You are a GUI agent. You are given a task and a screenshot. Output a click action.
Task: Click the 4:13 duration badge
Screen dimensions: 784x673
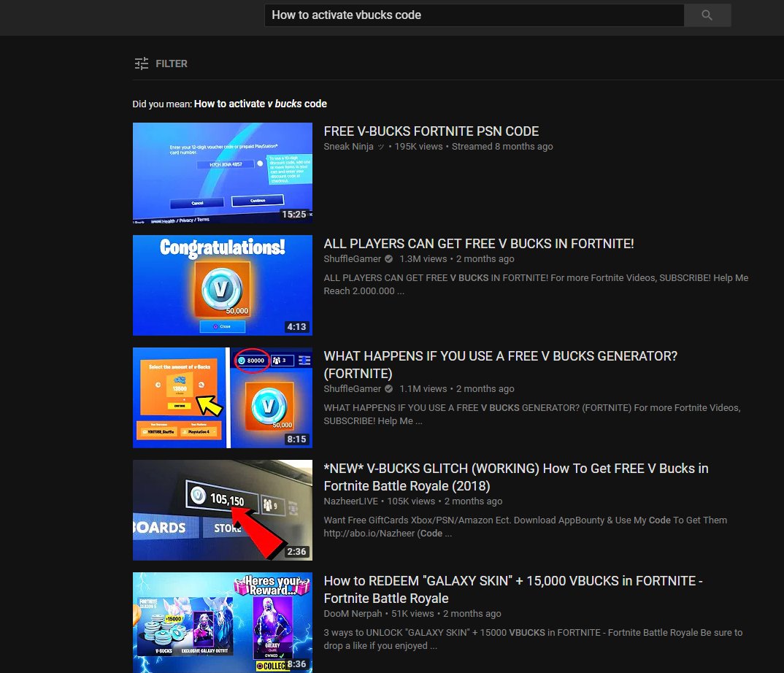(x=296, y=326)
